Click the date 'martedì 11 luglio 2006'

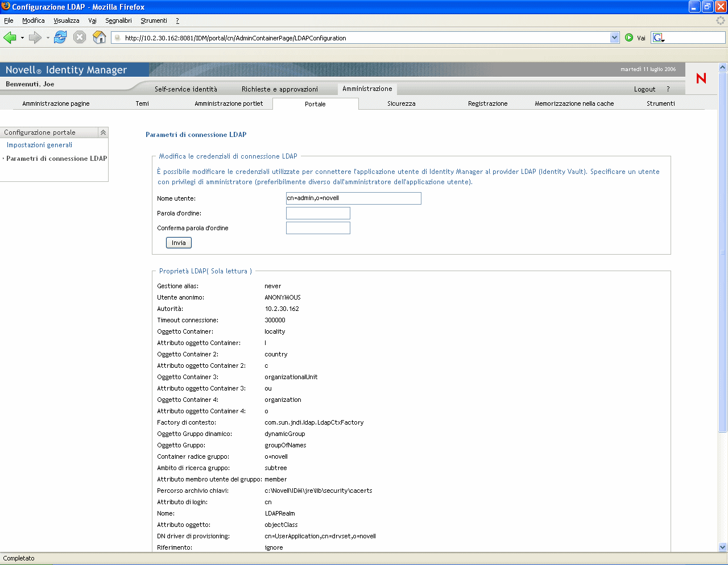648,69
